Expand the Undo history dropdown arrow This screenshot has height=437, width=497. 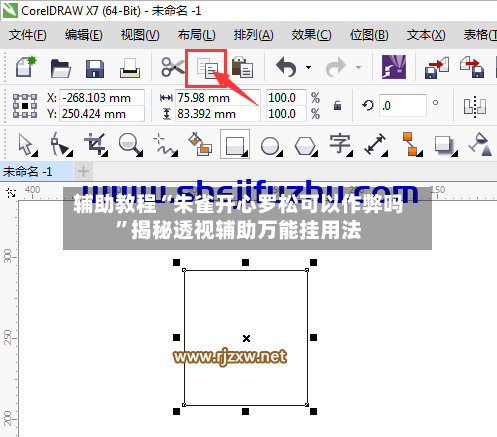point(308,67)
